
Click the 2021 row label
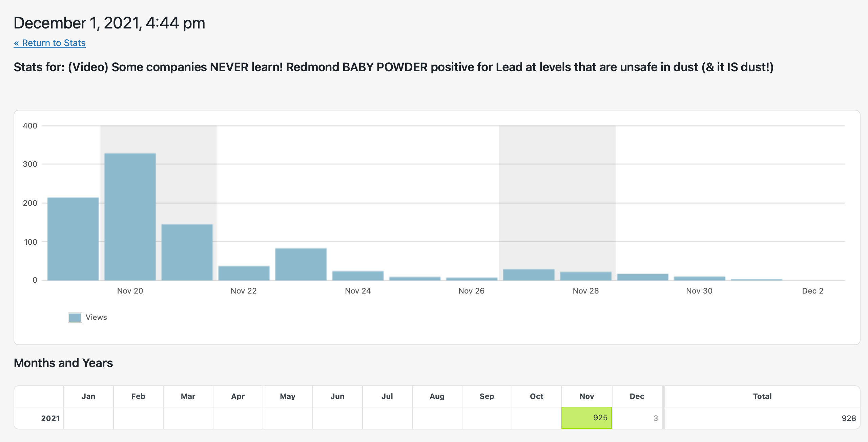point(50,418)
